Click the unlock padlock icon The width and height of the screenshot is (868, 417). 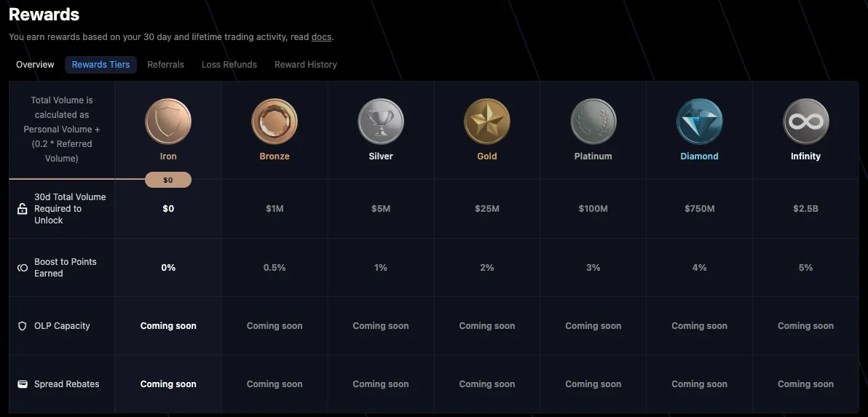[x=22, y=208]
